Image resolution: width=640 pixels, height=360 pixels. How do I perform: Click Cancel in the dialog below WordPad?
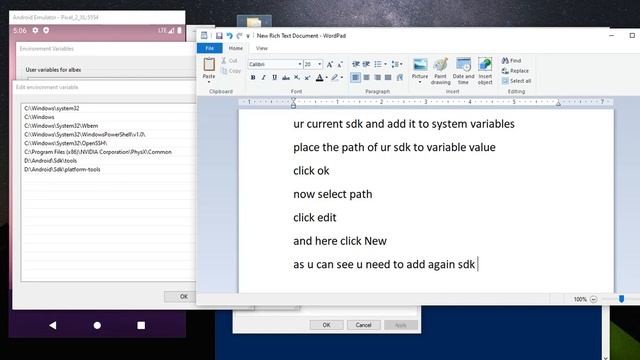[363, 325]
